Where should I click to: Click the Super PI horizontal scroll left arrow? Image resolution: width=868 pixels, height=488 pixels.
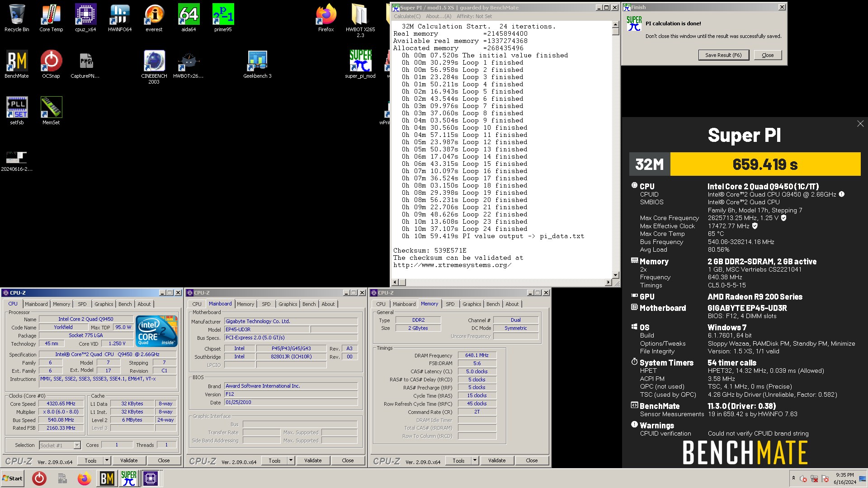coord(395,282)
